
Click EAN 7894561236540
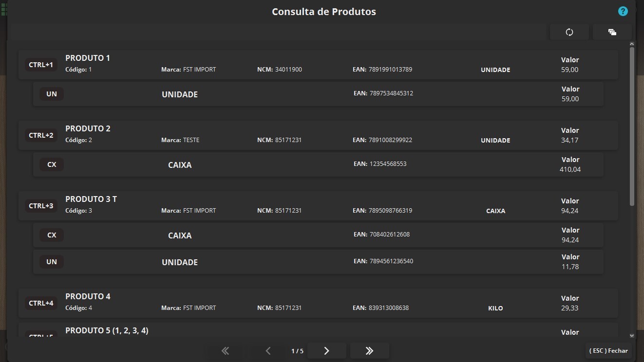coord(383,261)
